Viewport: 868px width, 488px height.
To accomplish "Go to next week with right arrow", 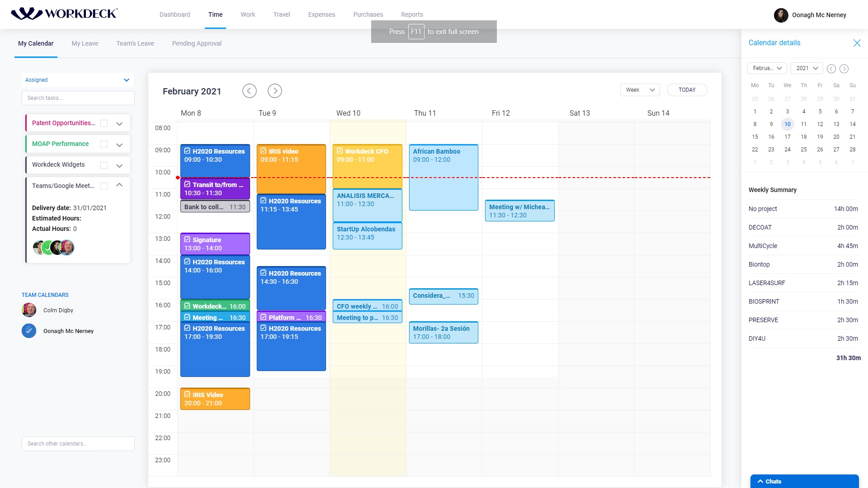I will tap(274, 91).
